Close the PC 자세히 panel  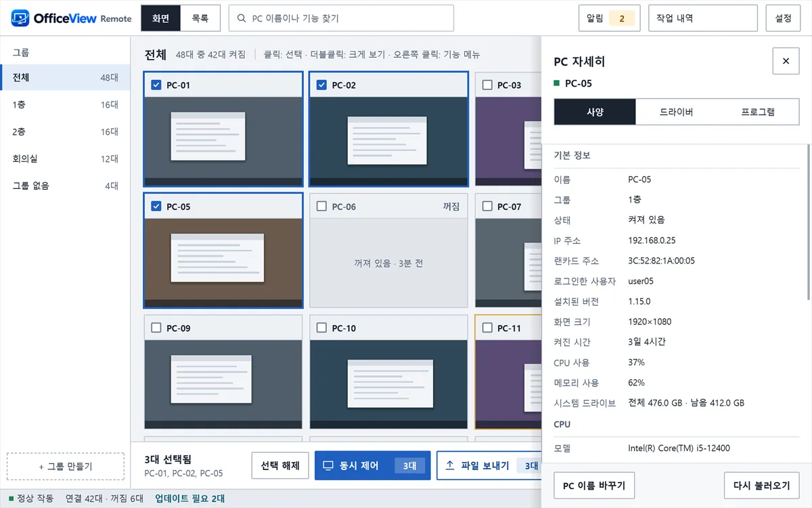[x=786, y=61]
